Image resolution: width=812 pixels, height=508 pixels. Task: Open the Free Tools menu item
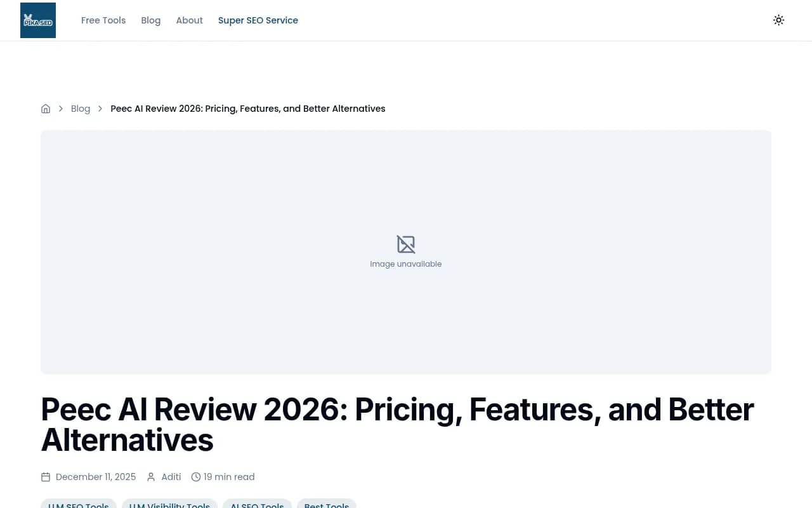[x=103, y=20]
